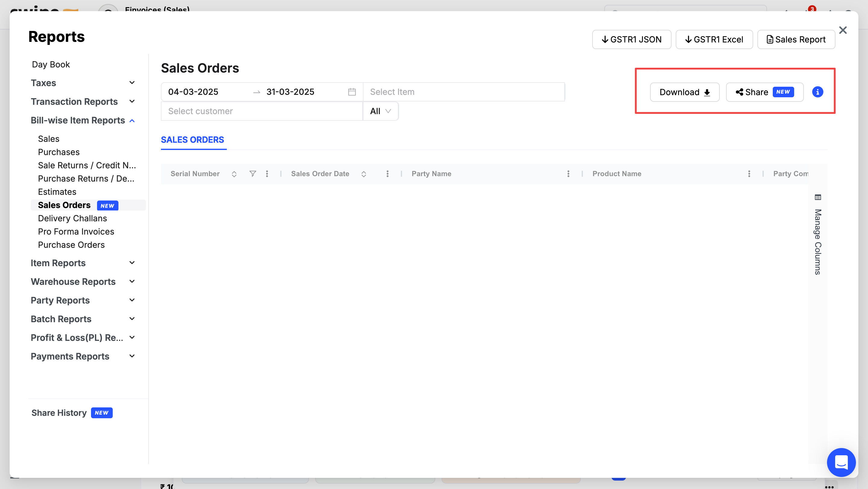The width and height of the screenshot is (868, 489).
Task: Open the chat support bubble
Action: pyautogui.click(x=841, y=463)
